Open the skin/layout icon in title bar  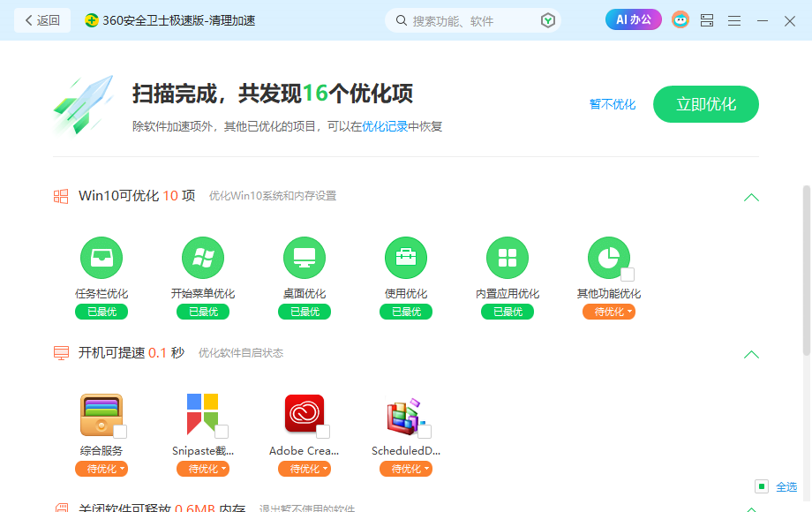707,20
